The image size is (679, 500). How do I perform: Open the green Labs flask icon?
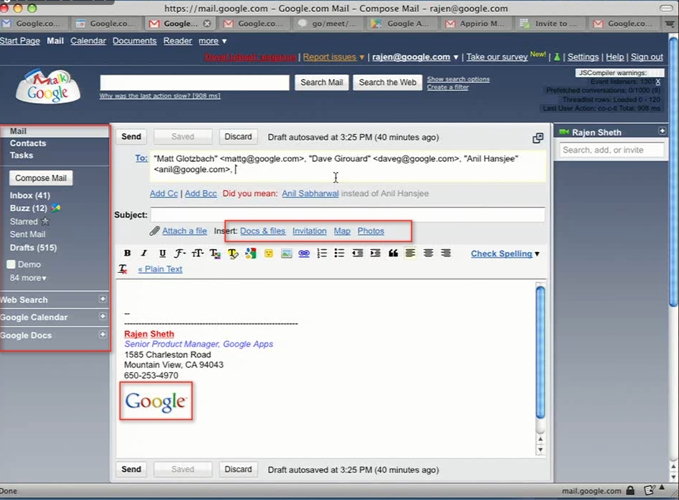[557, 57]
